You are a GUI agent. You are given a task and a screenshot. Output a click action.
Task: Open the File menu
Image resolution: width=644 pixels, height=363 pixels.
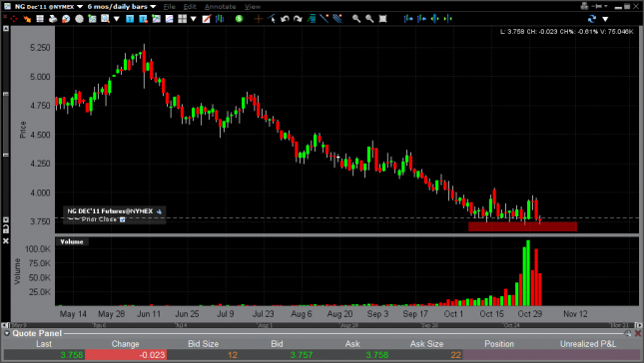[x=169, y=7]
